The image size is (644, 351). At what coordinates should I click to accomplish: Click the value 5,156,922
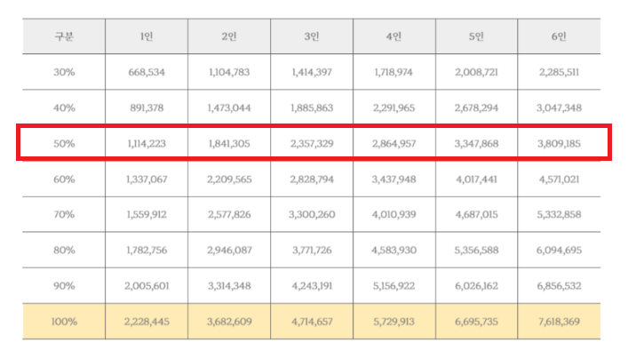tap(394, 286)
